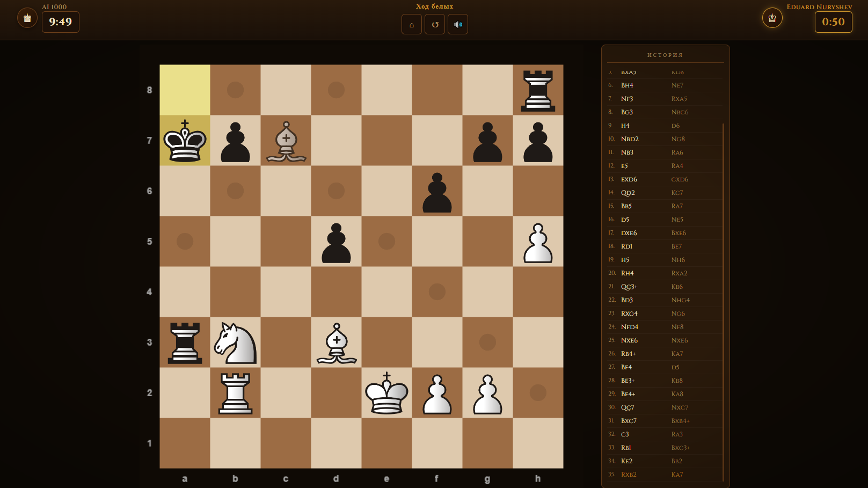
Task: Click the Nxc7 reply in move 30
Action: click(x=680, y=407)
